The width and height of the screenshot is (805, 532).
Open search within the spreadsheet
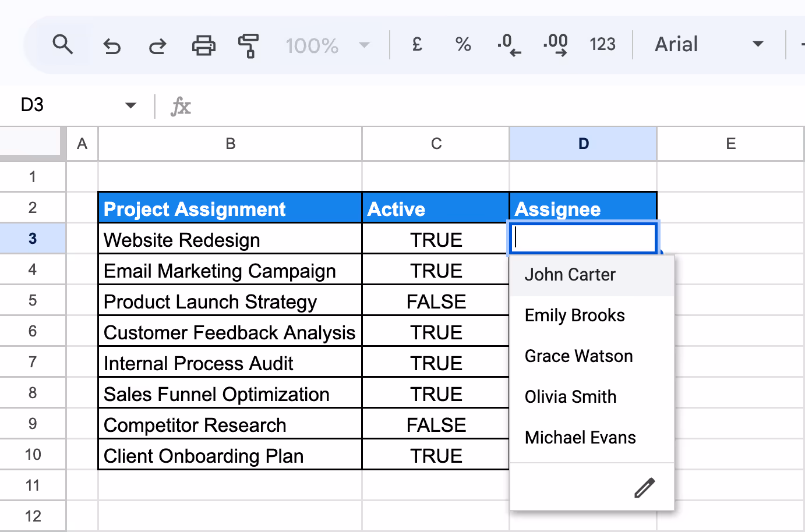click(63, 44)
